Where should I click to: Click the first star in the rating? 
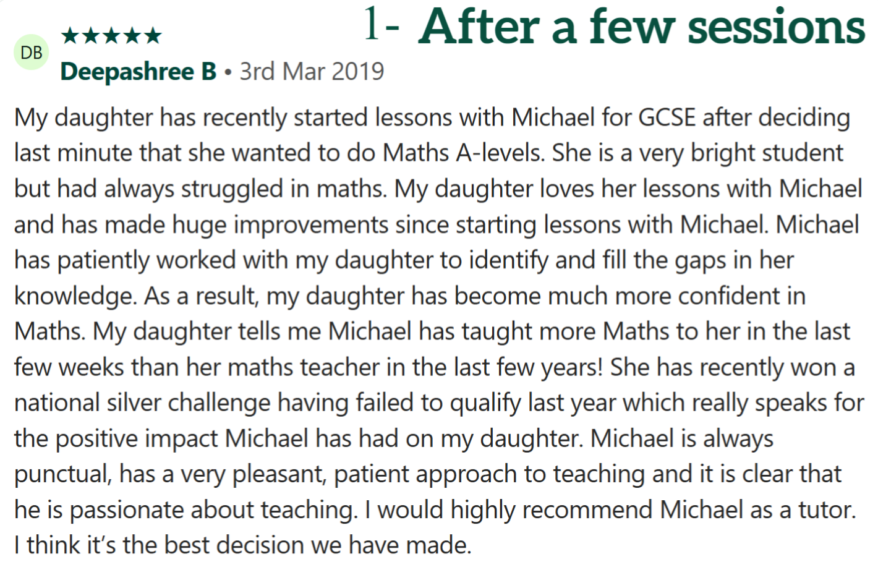(x=70, y=36)
